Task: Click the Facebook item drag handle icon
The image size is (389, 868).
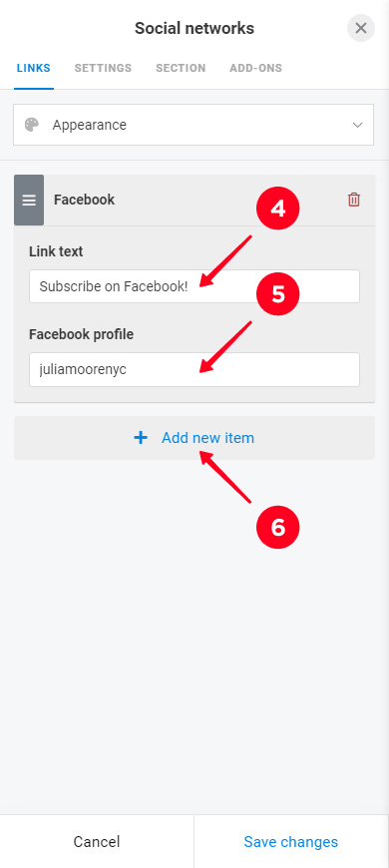Action: pos(29,200)
